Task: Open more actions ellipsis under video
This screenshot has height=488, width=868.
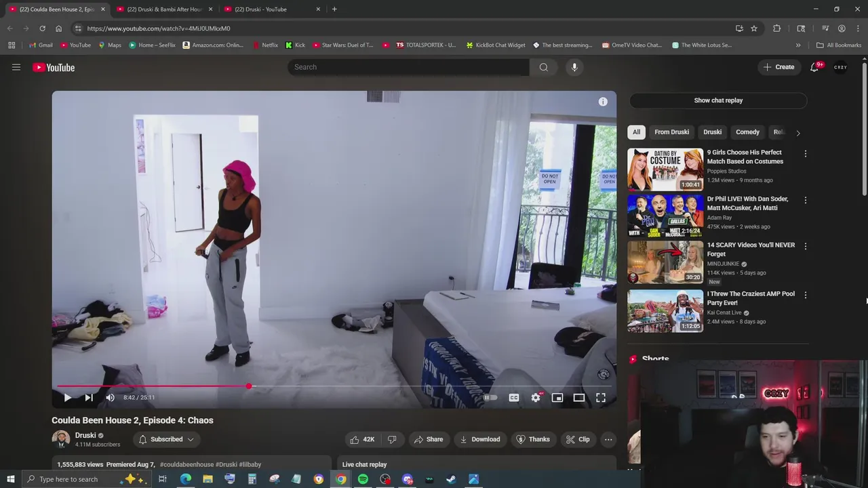Action: tap(608, 439)
